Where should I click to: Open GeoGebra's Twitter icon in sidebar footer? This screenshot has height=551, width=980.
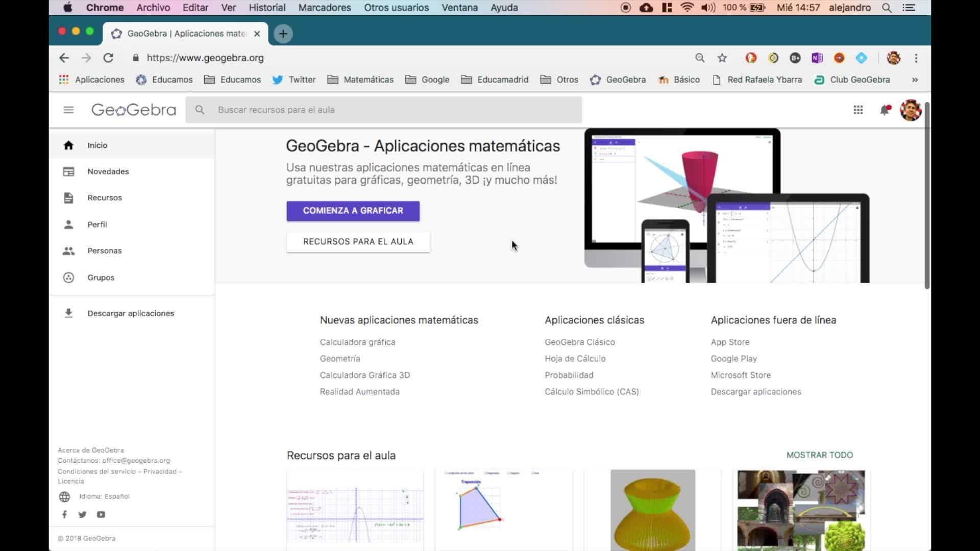[x=82, y=514]
